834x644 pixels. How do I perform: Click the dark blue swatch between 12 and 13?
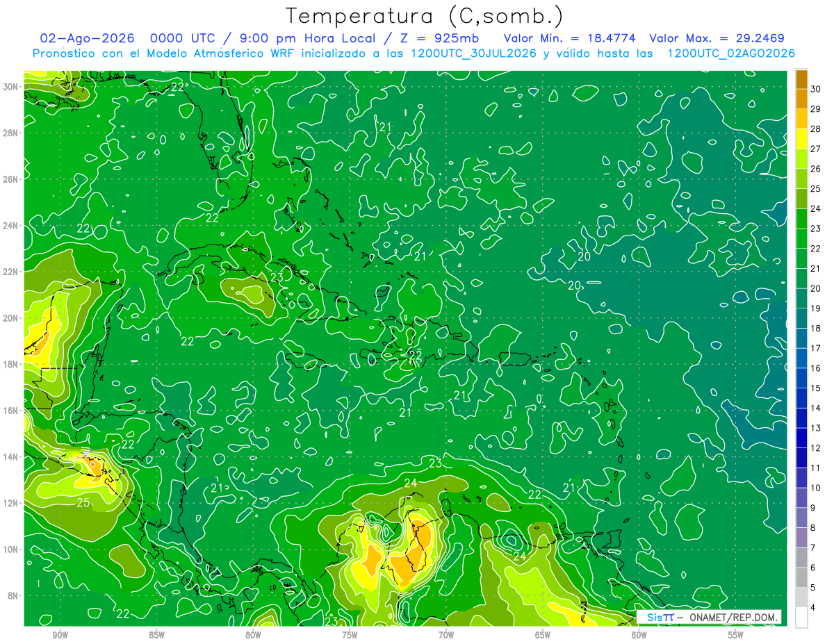click(x=801, y=438)
